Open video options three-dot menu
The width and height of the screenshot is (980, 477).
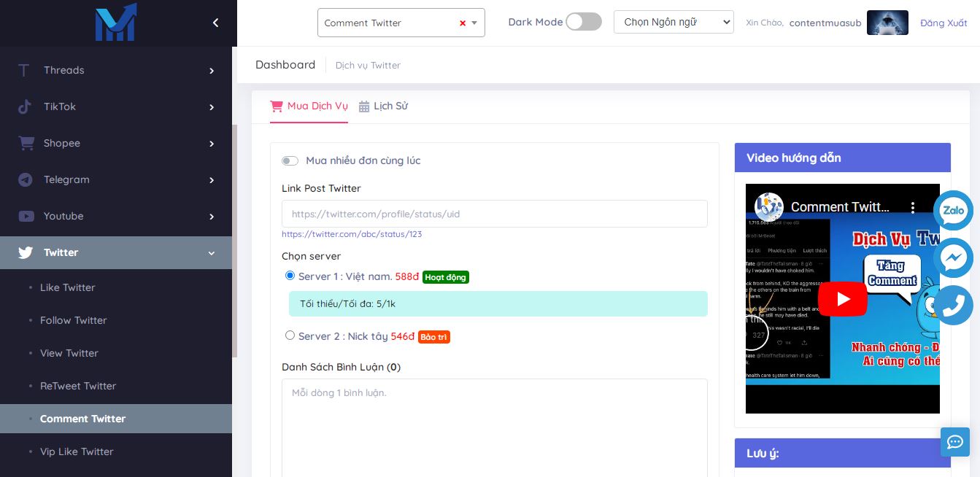tap(913, 208)
